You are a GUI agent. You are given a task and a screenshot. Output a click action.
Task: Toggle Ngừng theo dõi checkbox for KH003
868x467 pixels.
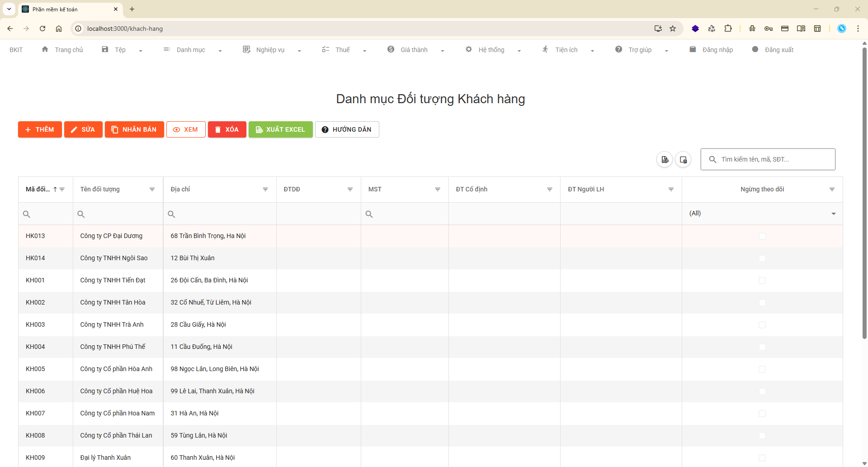(762, 325)
